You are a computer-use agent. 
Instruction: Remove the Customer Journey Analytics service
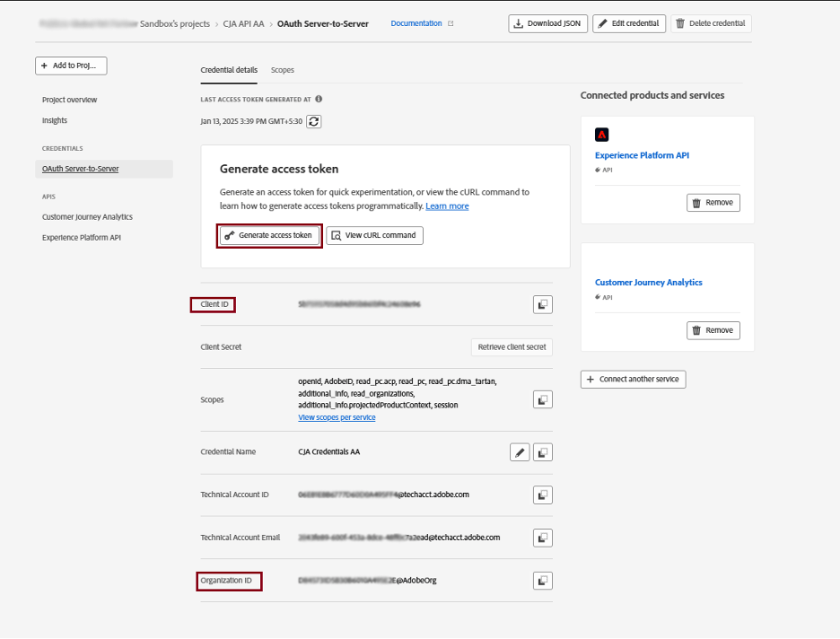point(713,330)
